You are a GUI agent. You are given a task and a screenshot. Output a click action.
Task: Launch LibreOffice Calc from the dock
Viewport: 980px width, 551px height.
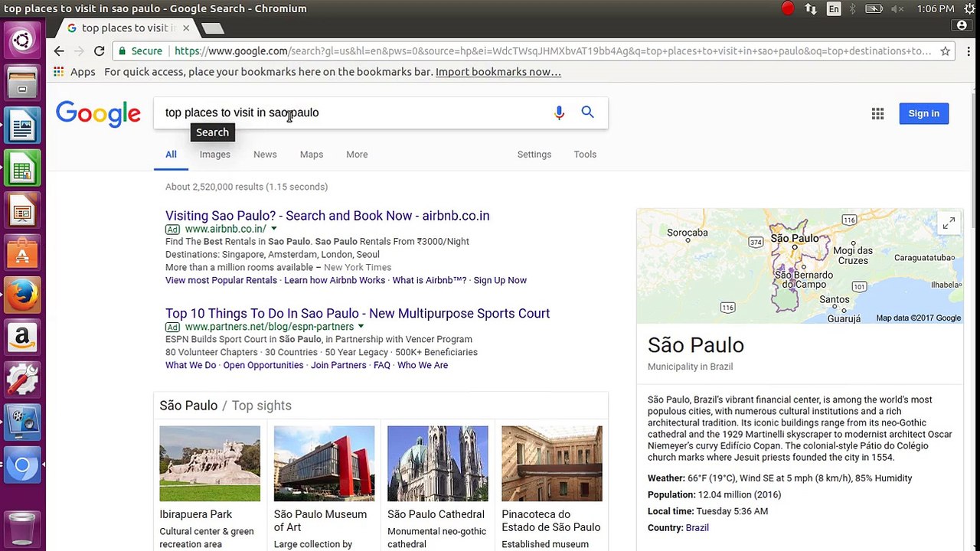tap(22, 168)
